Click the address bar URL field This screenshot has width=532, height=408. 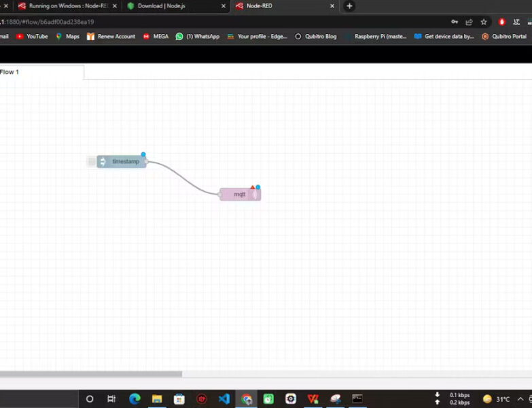coord(204,22)
